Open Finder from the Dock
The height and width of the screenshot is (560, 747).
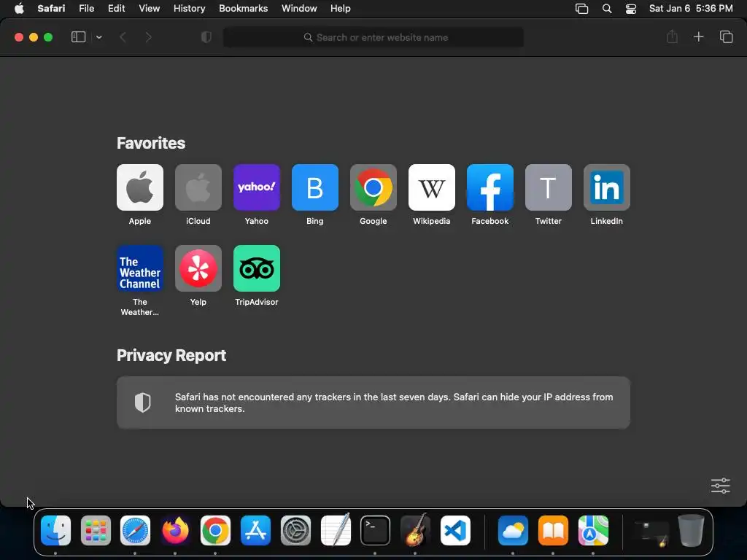pos(55,531)
